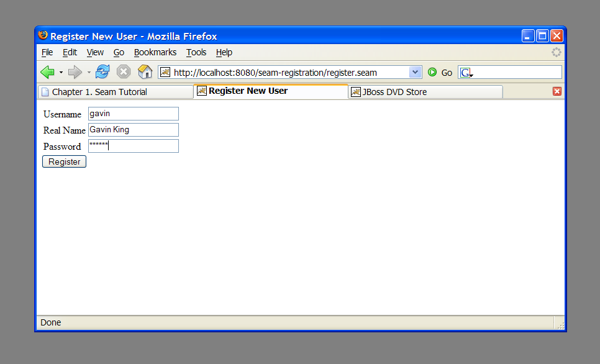
Task: Switch to the JBoss DVD Store tab
Action: [394, 92]
